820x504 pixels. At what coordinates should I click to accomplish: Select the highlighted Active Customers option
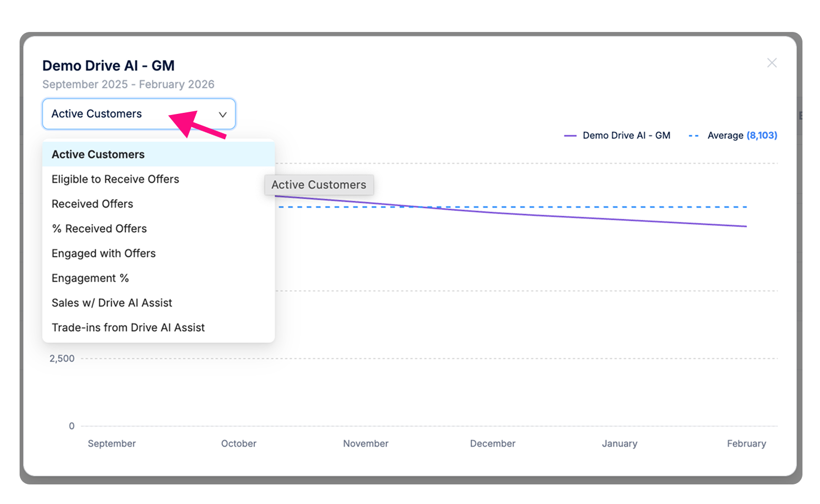coord(98,155)
